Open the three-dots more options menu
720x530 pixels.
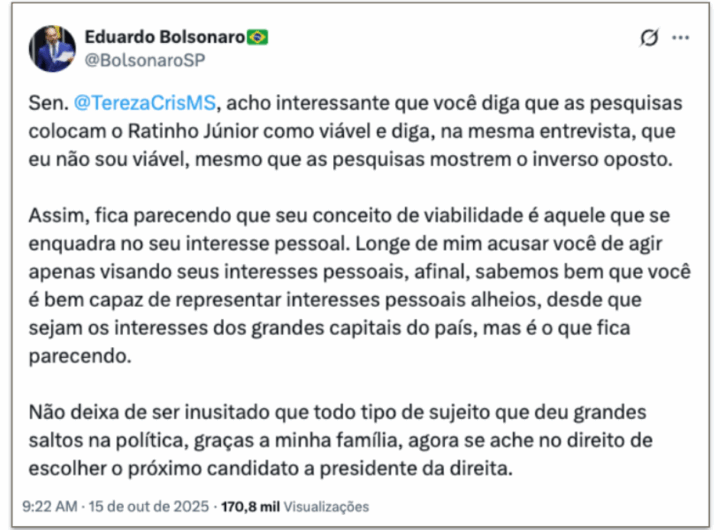click(x=681, y=38)
